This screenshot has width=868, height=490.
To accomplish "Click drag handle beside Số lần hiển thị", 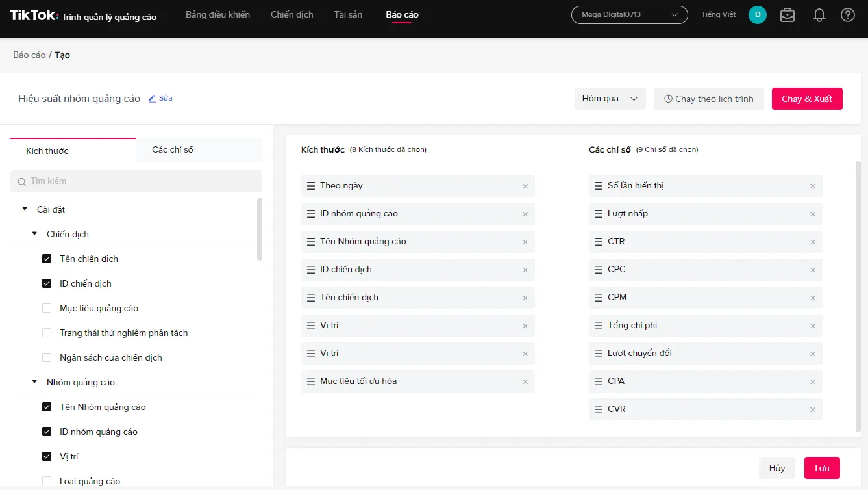I will [599, 186].
